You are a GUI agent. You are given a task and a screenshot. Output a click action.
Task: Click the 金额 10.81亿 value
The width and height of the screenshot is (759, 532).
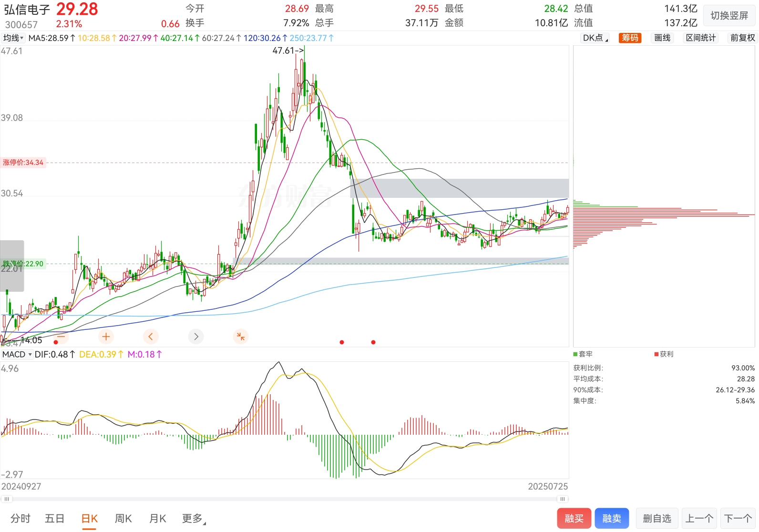(552, 23)
